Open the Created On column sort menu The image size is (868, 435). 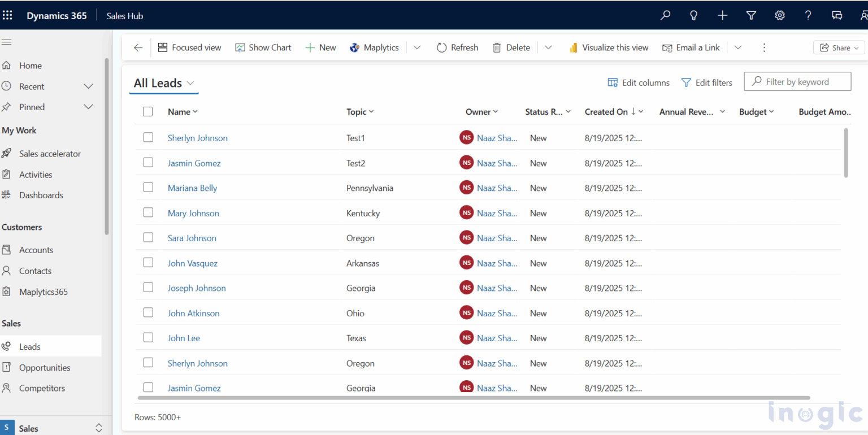click(x=614, y=111)
